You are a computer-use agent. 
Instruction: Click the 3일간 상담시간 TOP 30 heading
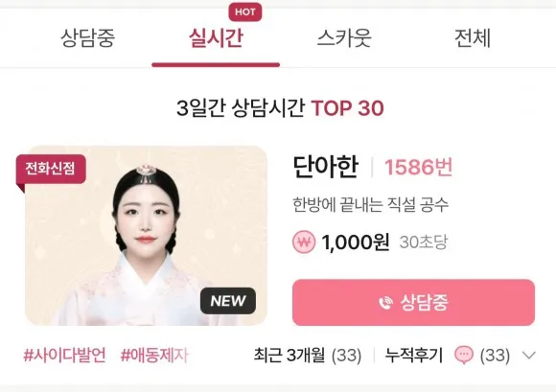280,108
